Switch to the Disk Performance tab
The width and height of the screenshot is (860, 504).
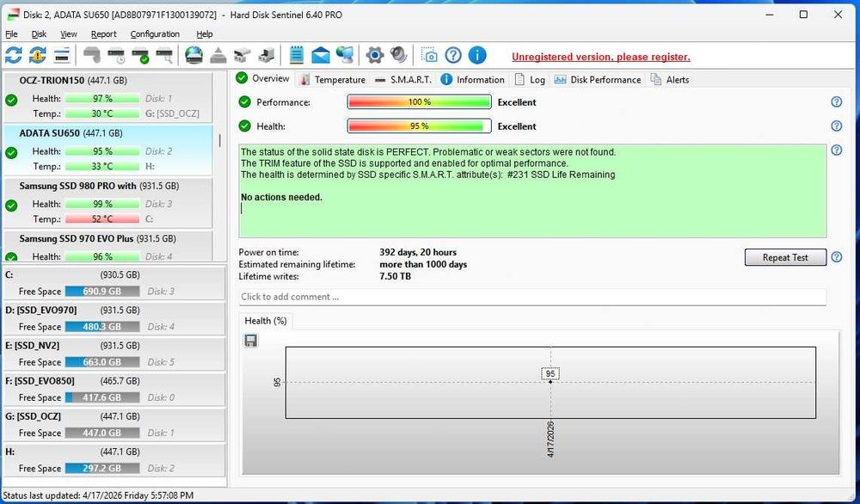(598, 79)
